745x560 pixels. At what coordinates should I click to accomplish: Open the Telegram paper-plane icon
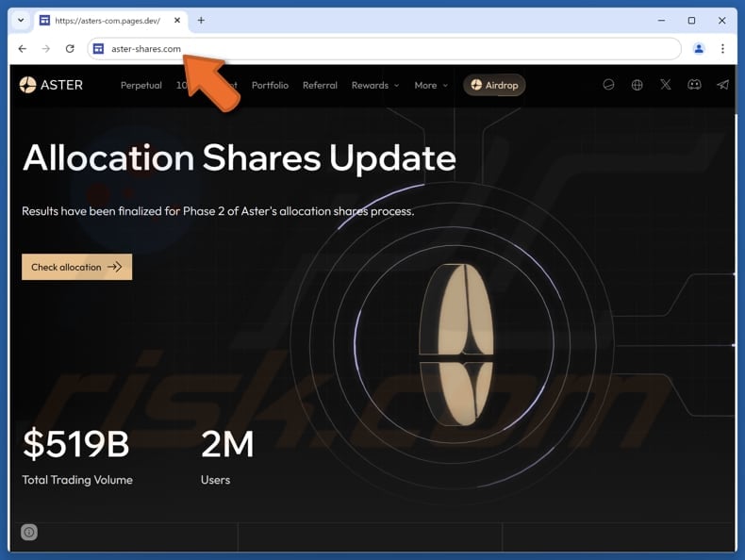(x=722, y=85)
